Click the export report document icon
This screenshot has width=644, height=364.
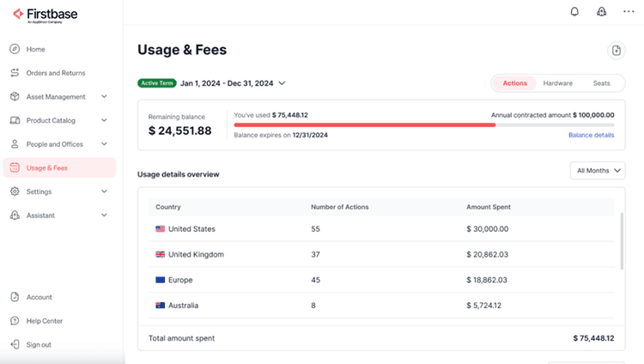click(x=616, y=51)
